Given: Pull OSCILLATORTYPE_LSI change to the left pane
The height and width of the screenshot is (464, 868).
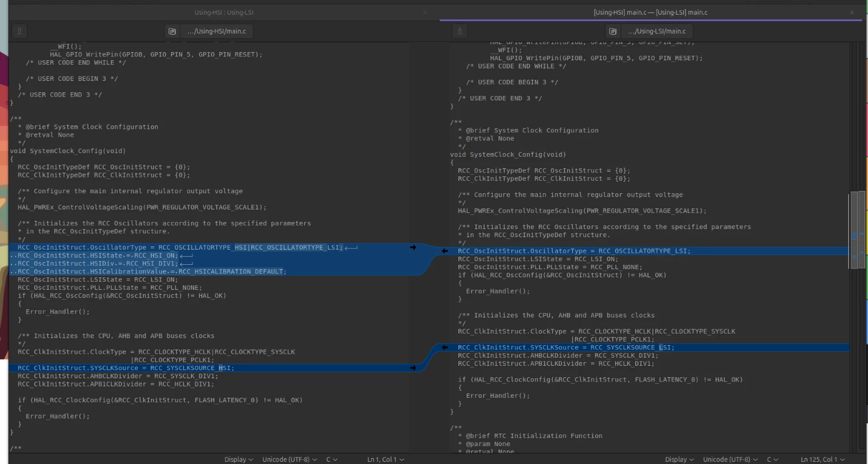Looking at the screenshot, I should [x=445, y=251].
